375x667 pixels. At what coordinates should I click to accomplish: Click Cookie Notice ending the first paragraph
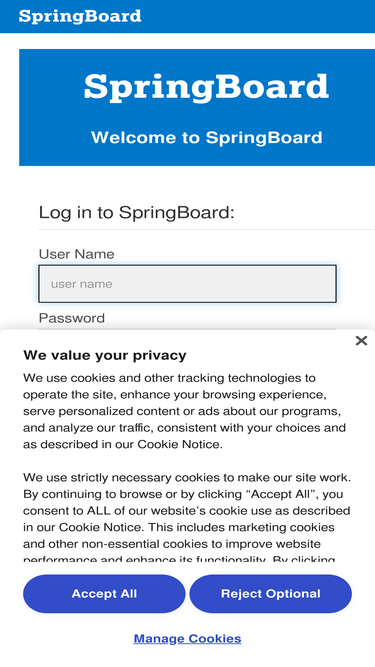pos(180,445)
